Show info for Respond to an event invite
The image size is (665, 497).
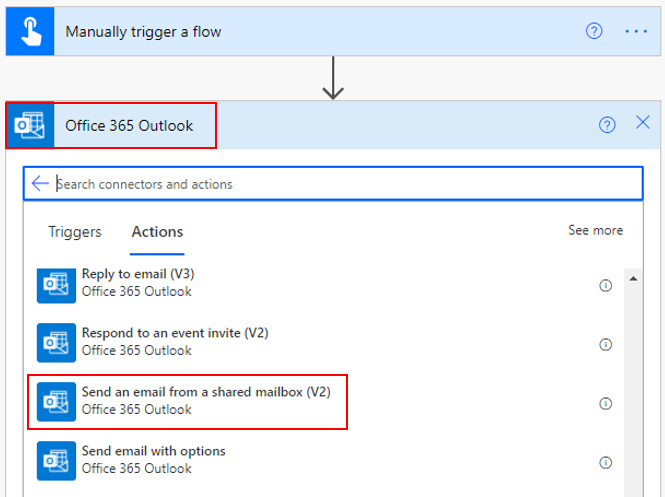click(605, 344)
